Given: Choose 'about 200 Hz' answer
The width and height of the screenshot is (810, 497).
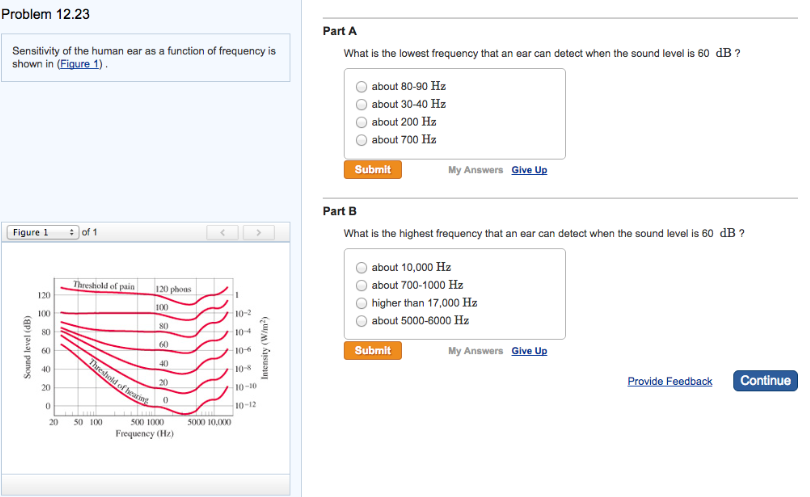Looking at the screenshot, I should tap(362, 122).
